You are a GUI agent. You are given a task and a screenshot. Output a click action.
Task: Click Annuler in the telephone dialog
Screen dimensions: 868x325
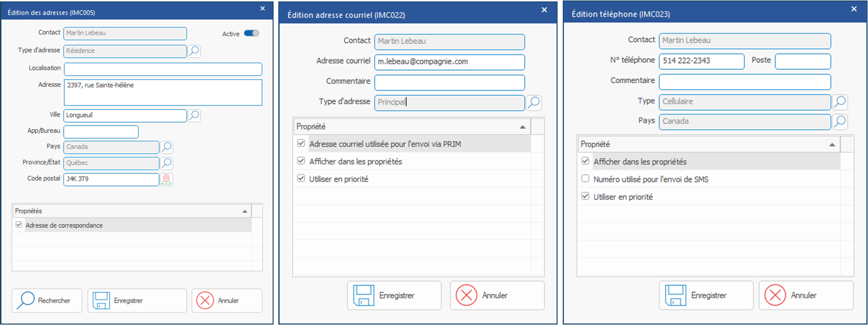pos(806,295)
